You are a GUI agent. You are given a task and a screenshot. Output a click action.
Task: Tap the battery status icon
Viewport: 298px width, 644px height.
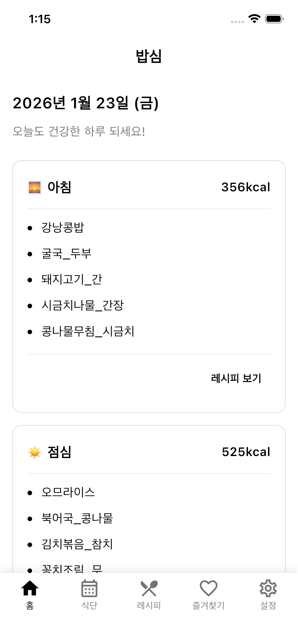point(274,19)
